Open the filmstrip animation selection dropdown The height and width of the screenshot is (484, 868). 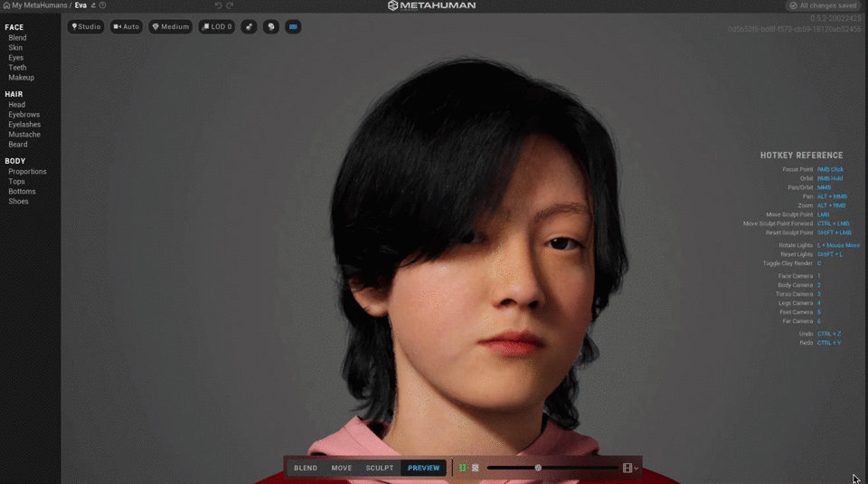tap(630, 469)
